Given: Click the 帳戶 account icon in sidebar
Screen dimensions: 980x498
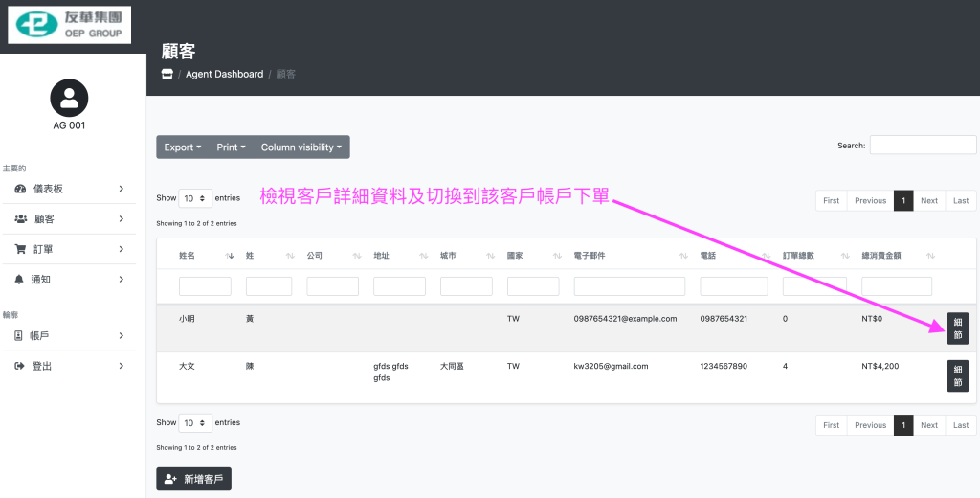Looking at the screenshot, I should (x=19, y=336).
